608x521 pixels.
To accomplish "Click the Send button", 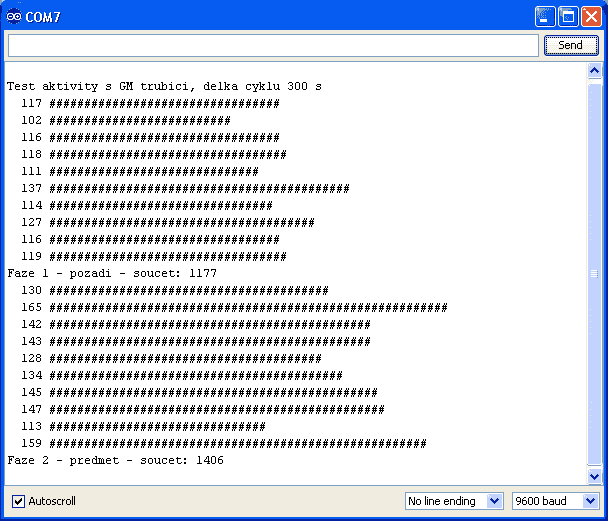I will coord(571,45).
